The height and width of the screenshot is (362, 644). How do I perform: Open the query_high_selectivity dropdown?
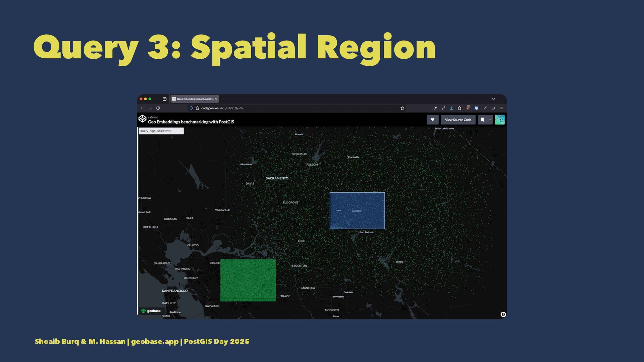[161, 131]
